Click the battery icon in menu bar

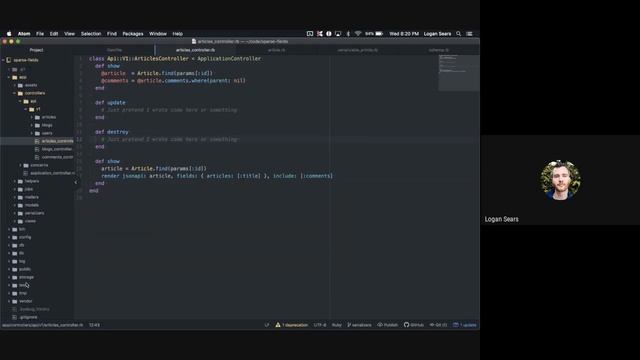pos(379,34)
